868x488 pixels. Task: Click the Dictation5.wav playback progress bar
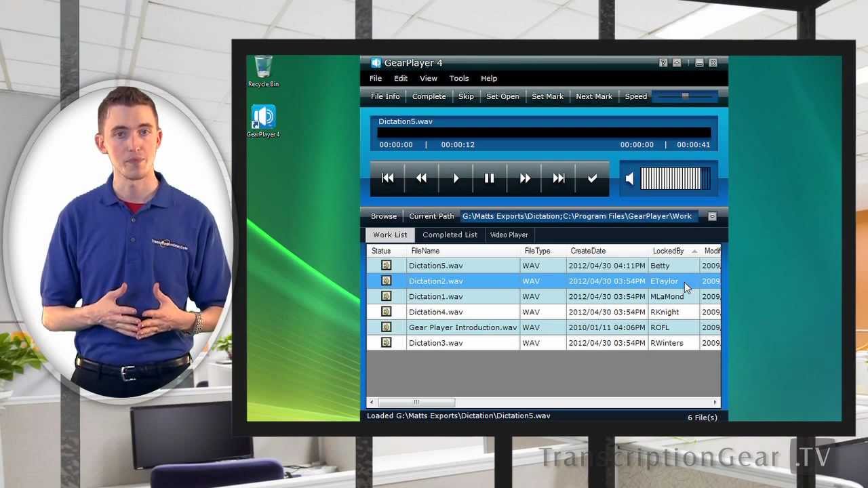(544, 133)
